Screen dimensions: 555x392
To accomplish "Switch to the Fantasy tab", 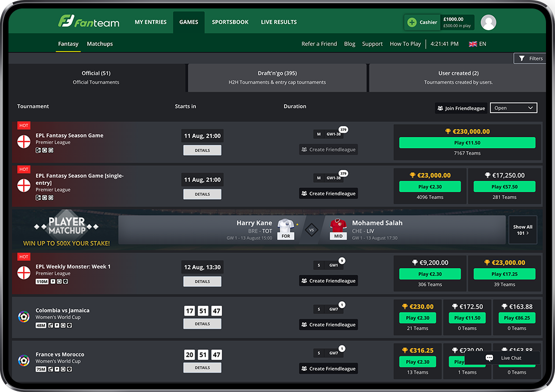I will 68,44.
